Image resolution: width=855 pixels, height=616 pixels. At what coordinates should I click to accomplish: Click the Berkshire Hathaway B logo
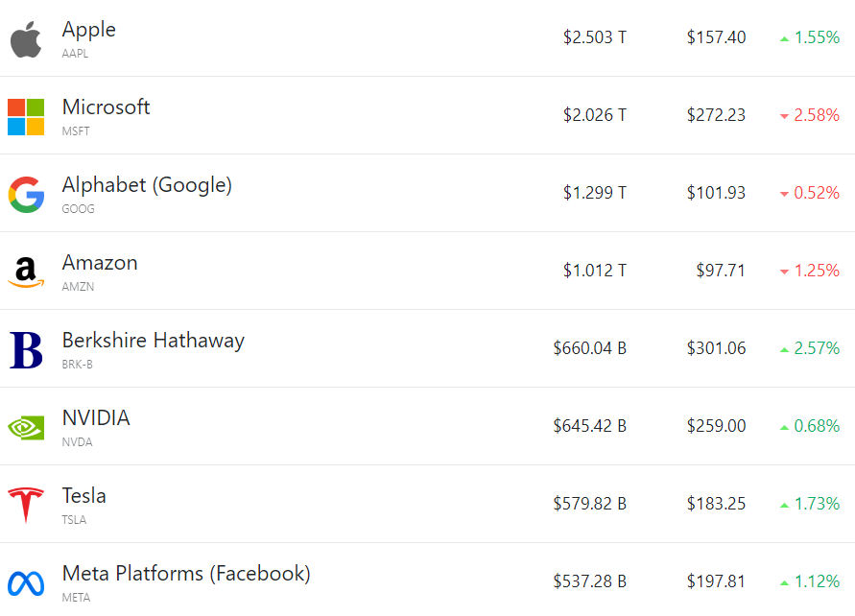(26, 350)
